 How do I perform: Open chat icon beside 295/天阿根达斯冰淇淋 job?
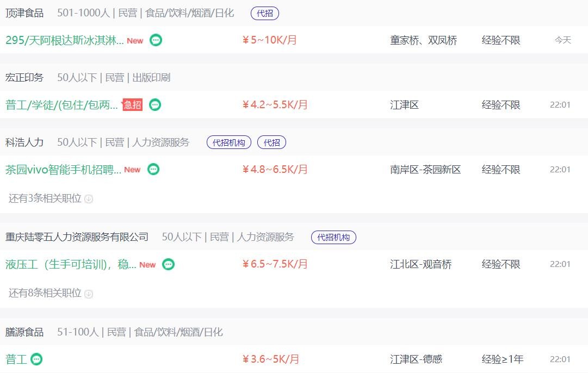tap(156, 40)
